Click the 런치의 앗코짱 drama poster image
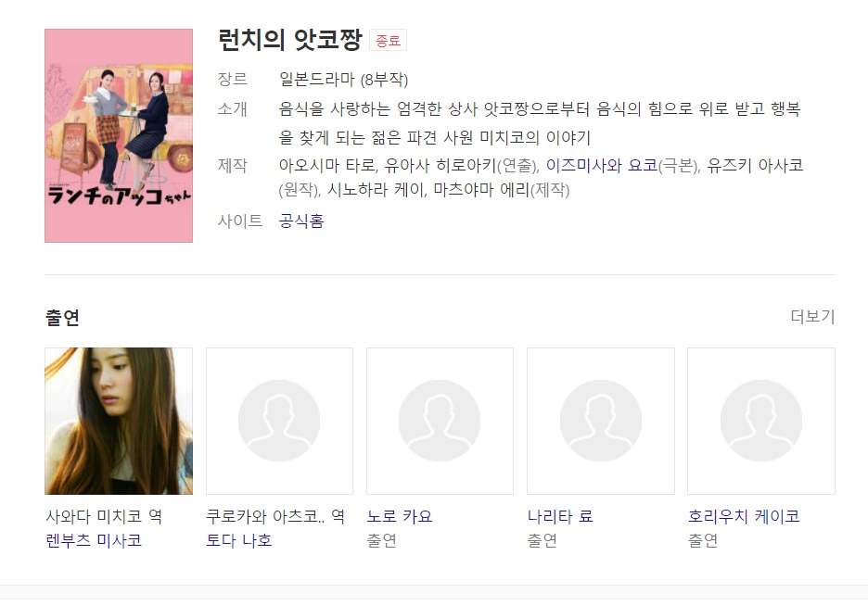868x606 pixels. pyautogui.click(x=119, y=135)
